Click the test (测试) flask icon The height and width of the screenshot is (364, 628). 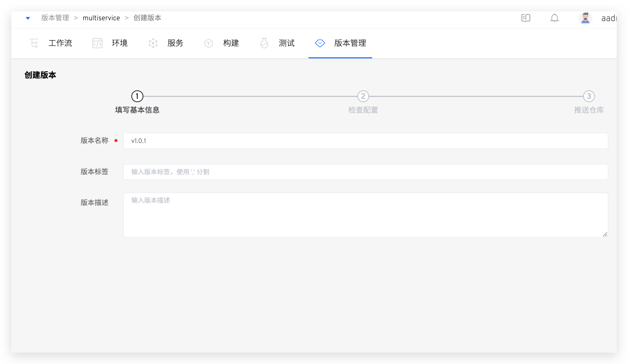click(x=264, y=43)
